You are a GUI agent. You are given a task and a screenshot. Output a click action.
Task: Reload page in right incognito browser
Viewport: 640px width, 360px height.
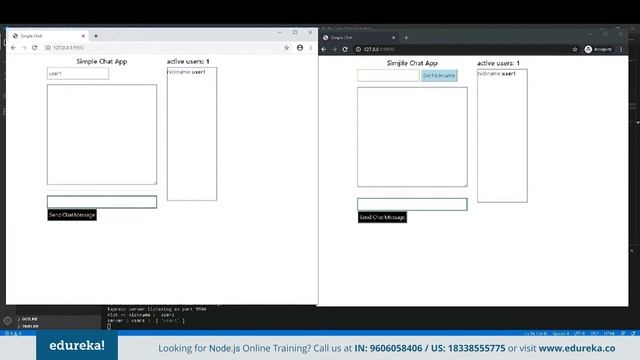coord(345,49)
